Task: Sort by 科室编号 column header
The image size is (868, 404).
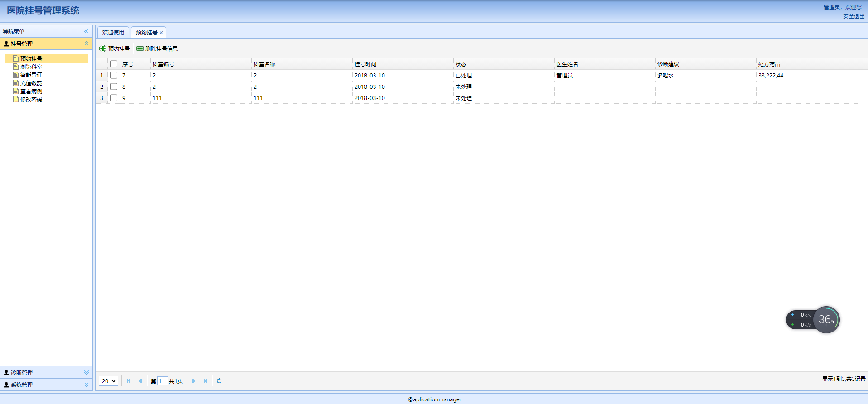Action: click(x=201, y=64)
